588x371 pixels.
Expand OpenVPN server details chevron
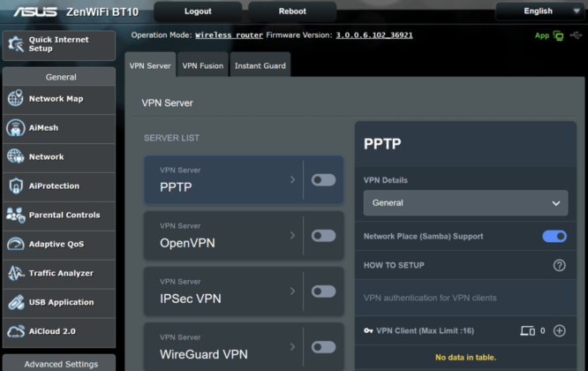tap(292, 236)
